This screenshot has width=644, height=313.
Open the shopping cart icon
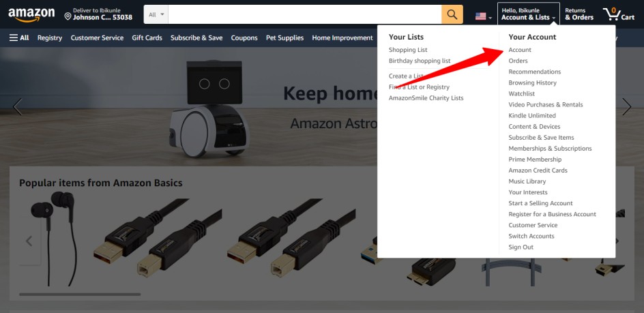pyautogui.click(x=618, y=14)
